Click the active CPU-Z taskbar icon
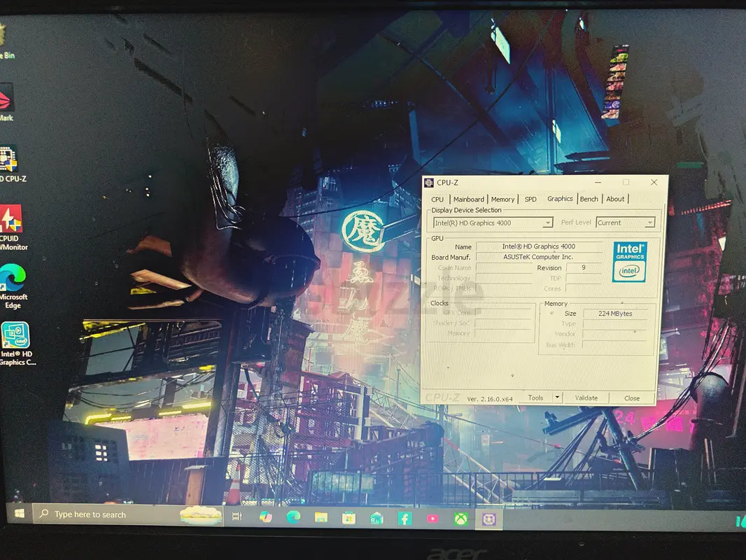This screenshot has width=746, height=560. tap(488, 519)
